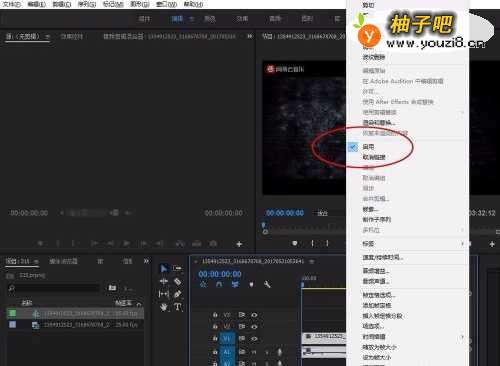
Task: Select the video clip on track V1
Action: pyautogui.click(x=324, y=338)
